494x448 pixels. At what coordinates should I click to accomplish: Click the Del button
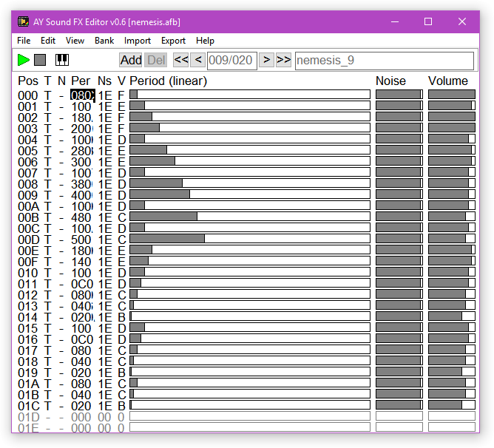tap(156, 60)
